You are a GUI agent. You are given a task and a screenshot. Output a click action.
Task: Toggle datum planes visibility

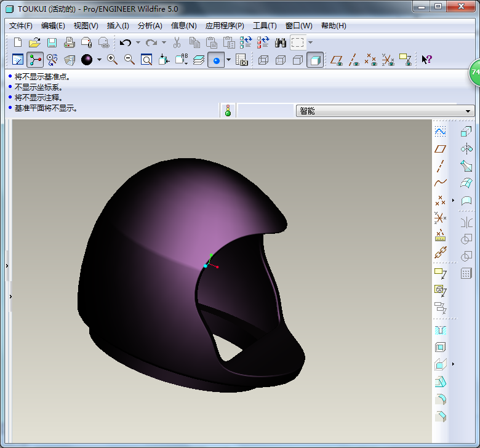tap(337, 60)
